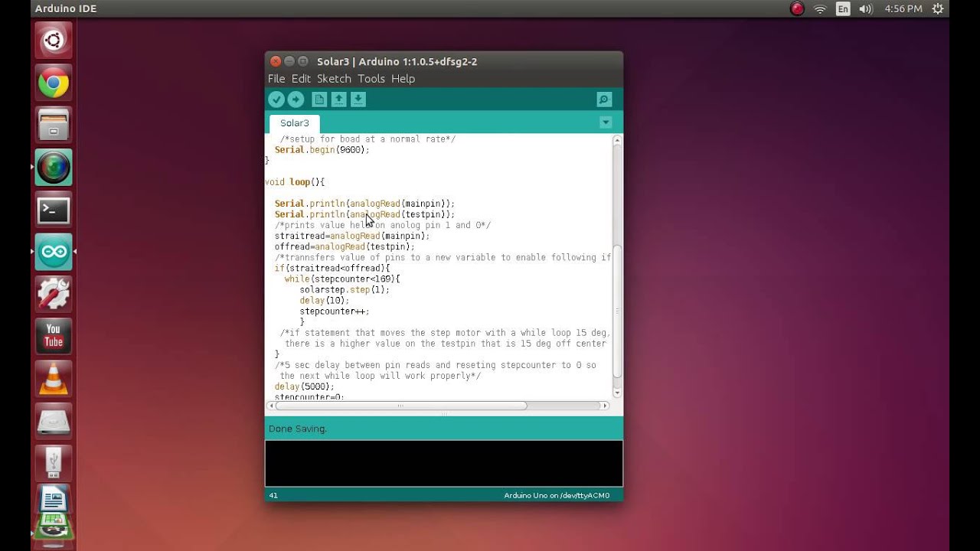Click the 'void loop(){' line
This screenshot has height=551, width=980.
(295, 182)
